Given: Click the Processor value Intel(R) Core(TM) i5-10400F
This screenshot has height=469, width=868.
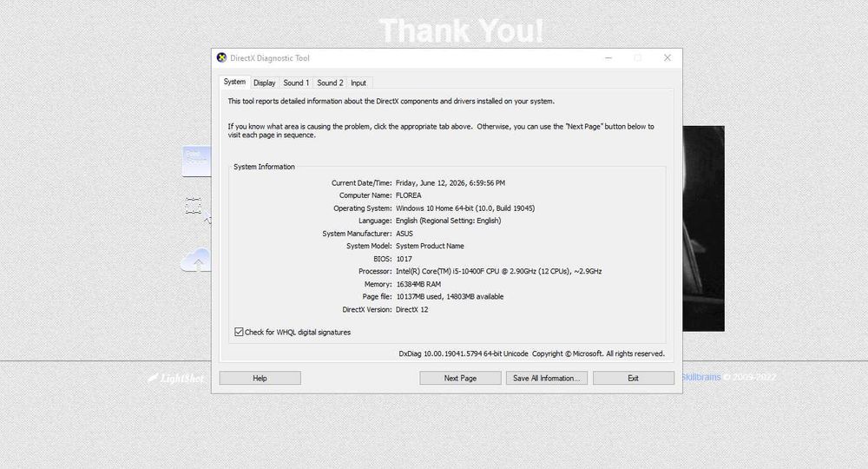Looking at the screenshot, I should (499, 271).
